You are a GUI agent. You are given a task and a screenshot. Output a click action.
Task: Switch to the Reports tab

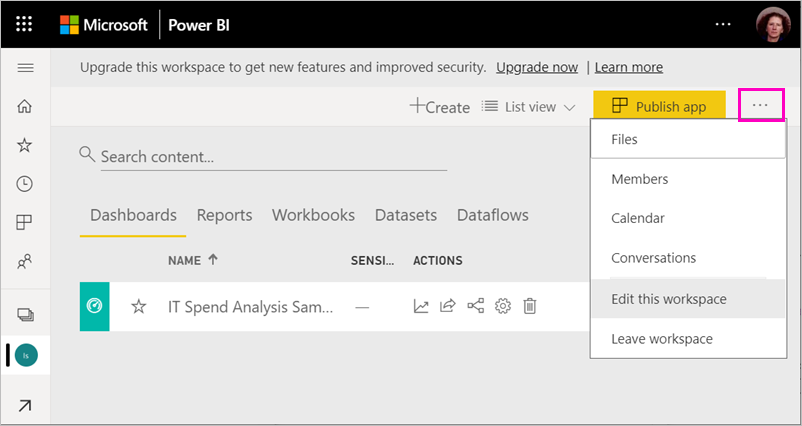tap(224, 215)
